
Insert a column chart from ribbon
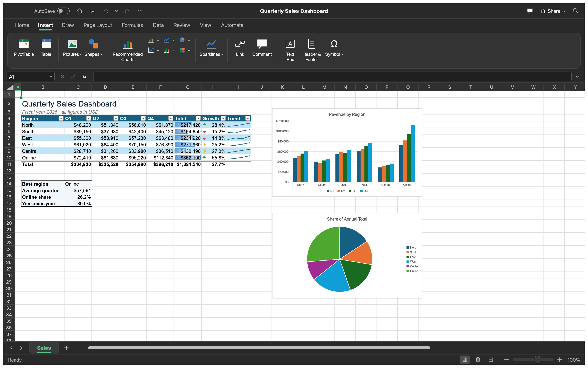point(151,40)
